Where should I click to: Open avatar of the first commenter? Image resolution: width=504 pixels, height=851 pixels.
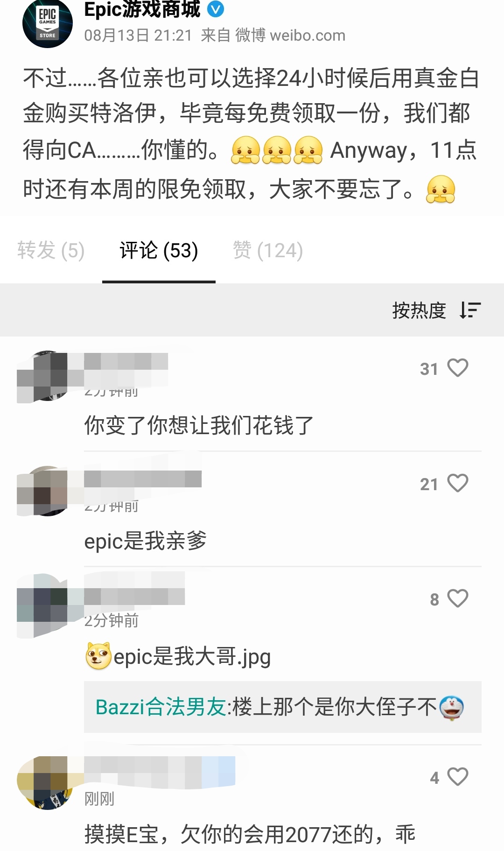pyautogui.click(x=47, y=376)
